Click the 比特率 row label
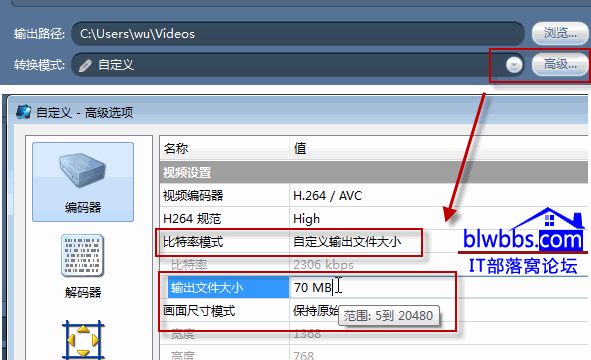Viewport: 591px width, 360px height. click(x=189, y=265)
